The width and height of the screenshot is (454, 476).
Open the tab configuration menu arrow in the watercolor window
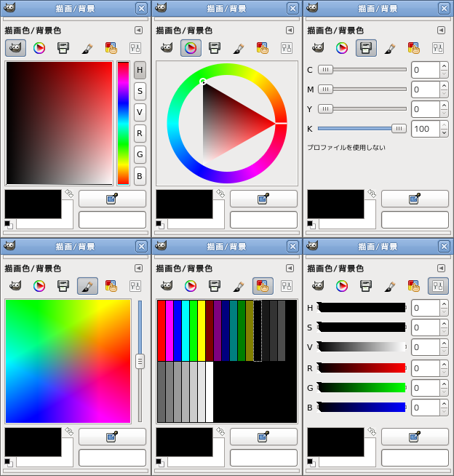click(x=138, y=269)
